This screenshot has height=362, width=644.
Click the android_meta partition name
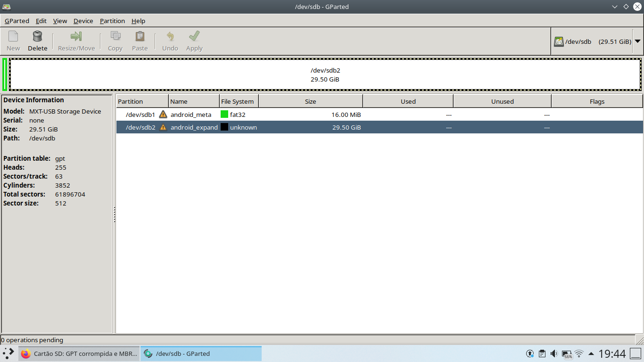(x=191, y=115)
